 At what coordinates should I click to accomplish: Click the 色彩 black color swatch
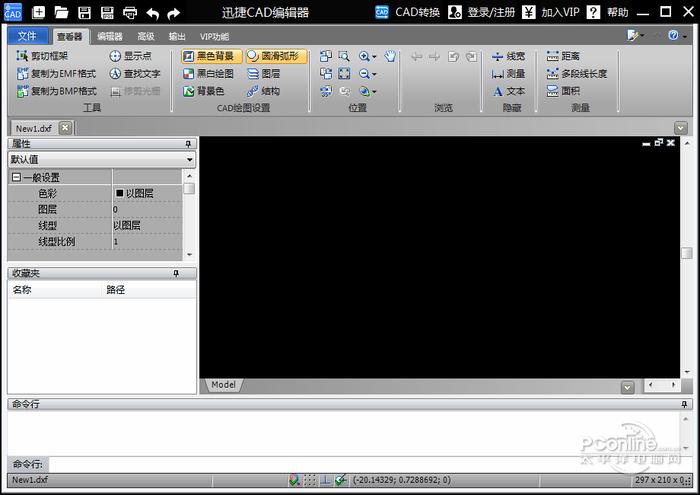coord(120,193)
